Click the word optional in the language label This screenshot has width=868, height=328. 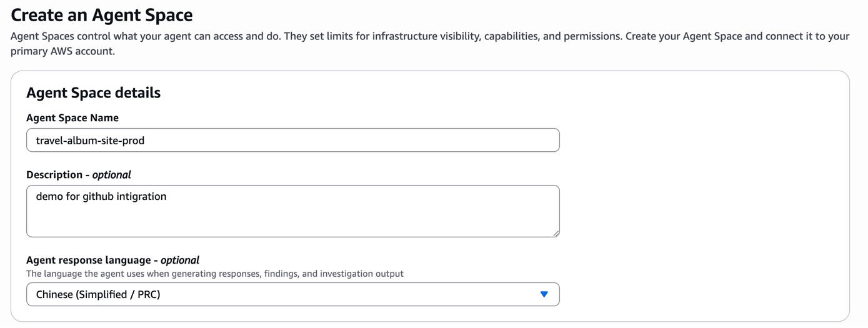(180, 260)
